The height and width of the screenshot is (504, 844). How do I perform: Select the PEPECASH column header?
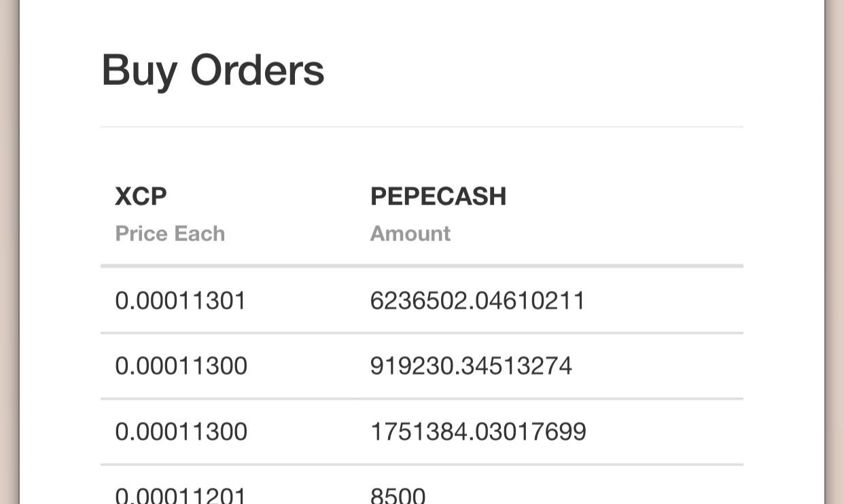[x=438, y=196]
